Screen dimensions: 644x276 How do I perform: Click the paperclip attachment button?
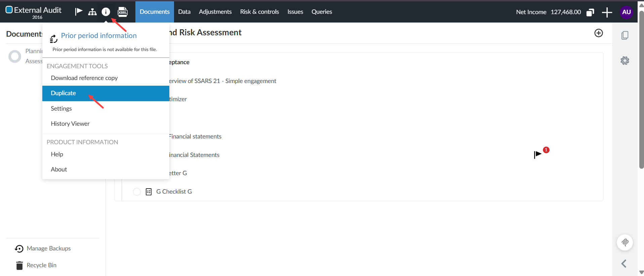click(x=625, y=242)
